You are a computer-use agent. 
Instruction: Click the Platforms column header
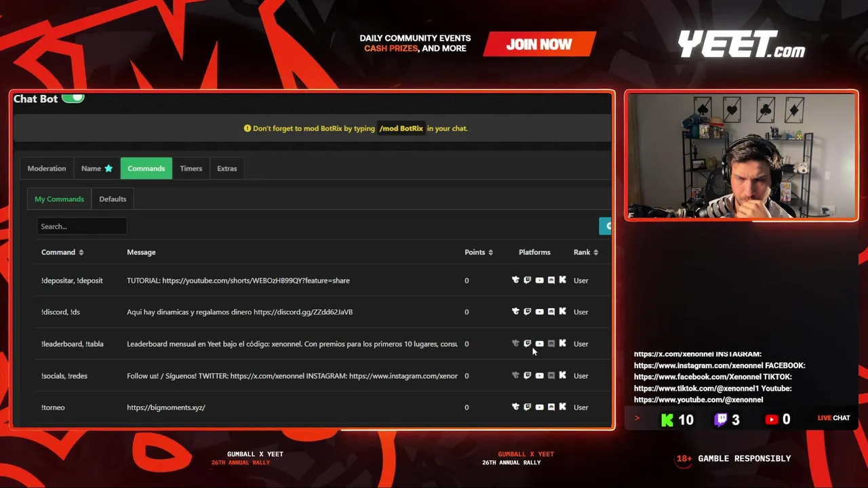click(x=534, y=252)
